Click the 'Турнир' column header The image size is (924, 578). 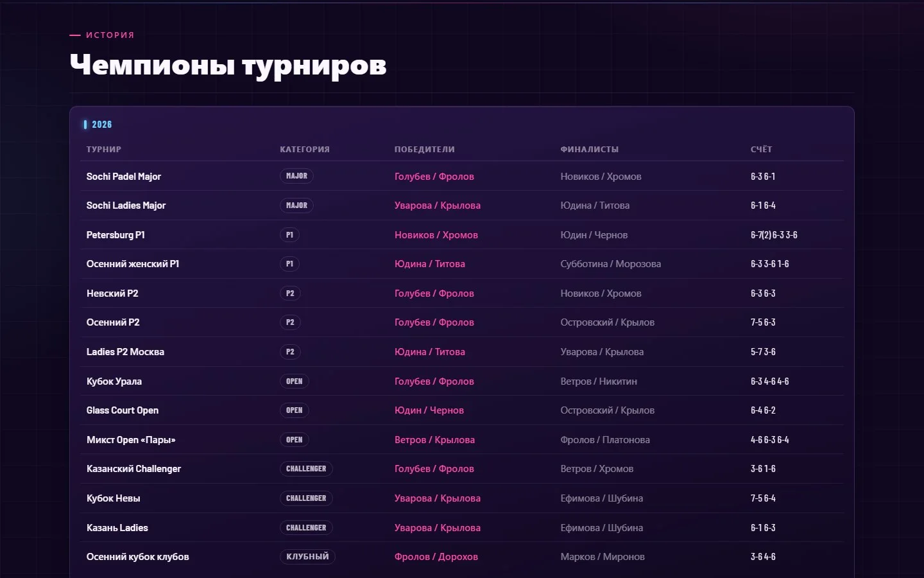pos(104,150)
